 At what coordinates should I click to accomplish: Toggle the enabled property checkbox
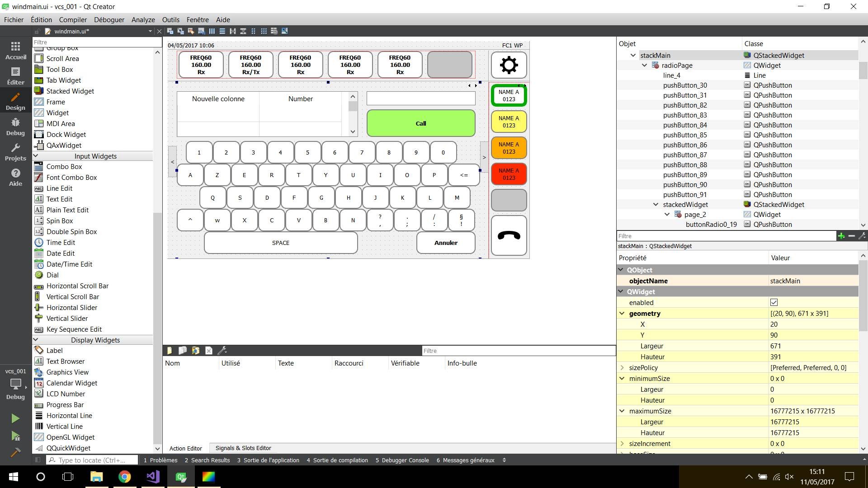coord(774,302)
